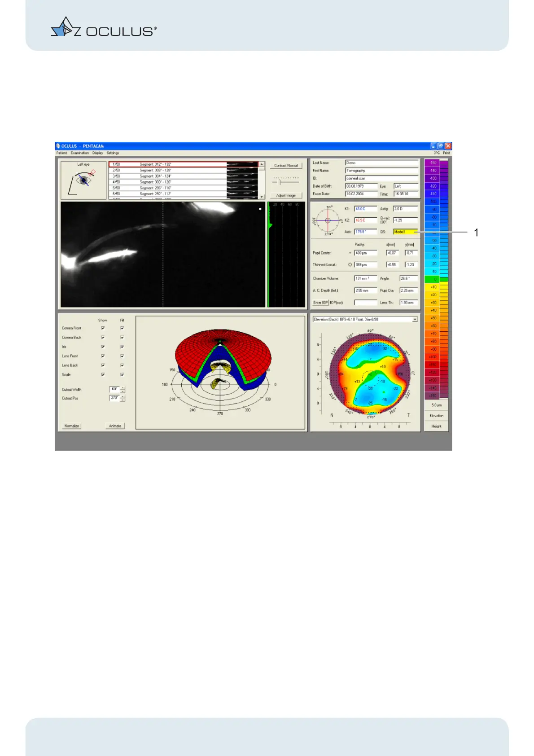Click the empty IOP(cor) field
The height and width of the screenshot is (756, 534).
click(366, 303)
